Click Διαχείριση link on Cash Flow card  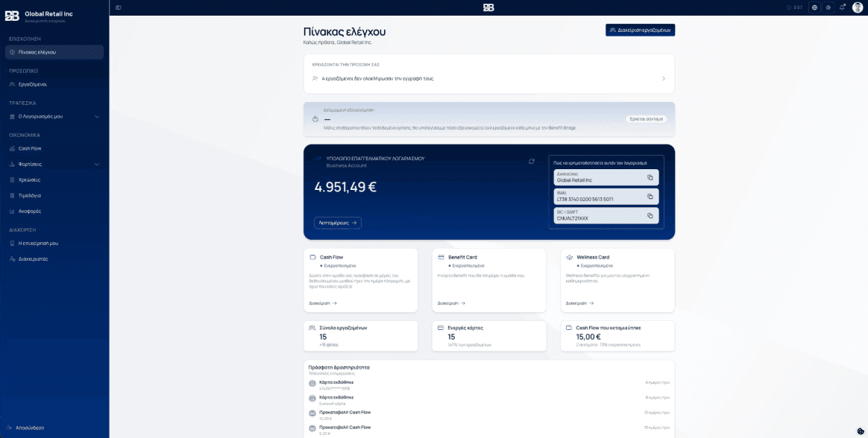point(323,303)
